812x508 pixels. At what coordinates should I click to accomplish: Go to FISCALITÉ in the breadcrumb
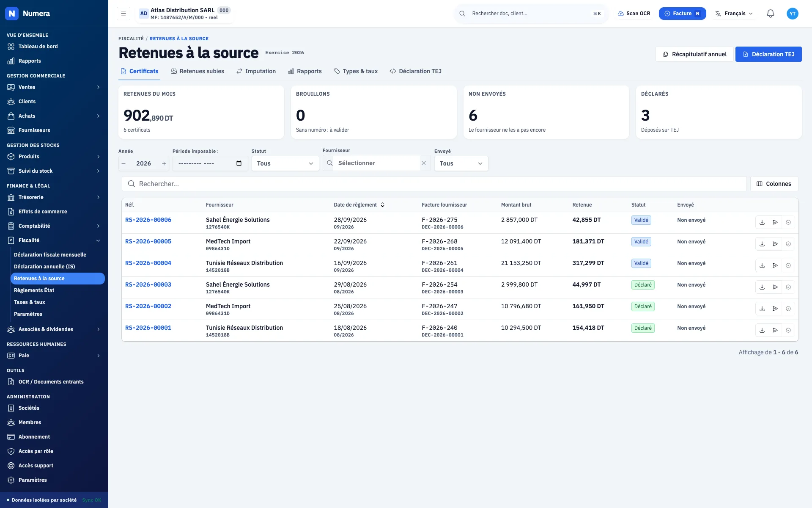[131, 39]
